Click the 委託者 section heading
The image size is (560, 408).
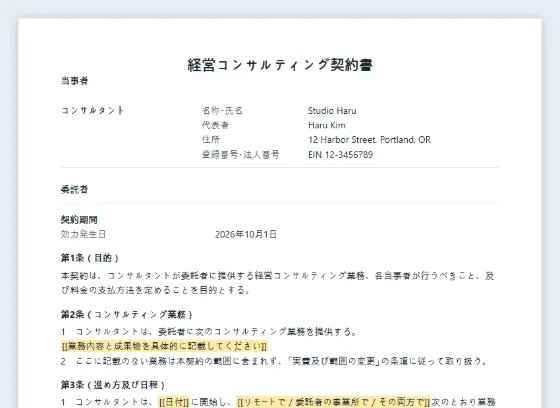pos(74,189)
